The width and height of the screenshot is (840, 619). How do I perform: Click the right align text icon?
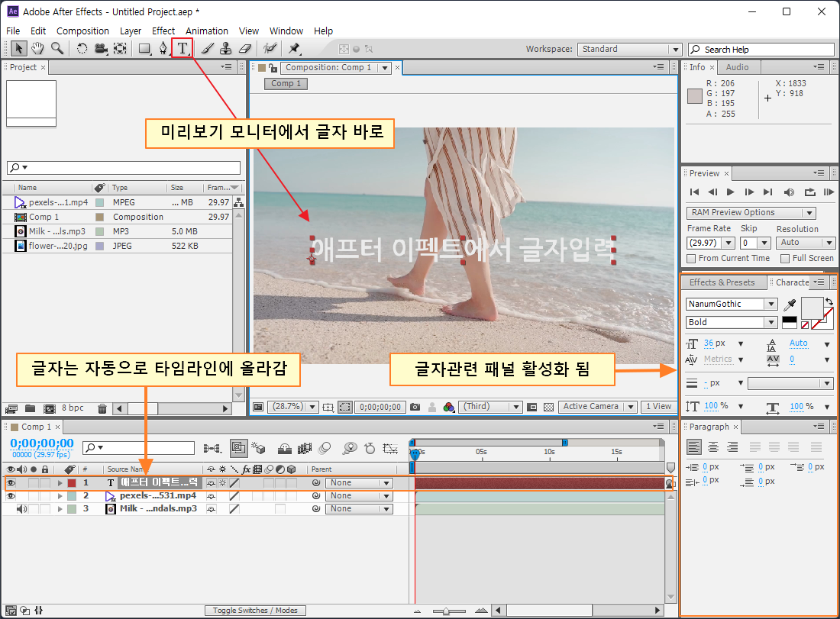point(732,447)
